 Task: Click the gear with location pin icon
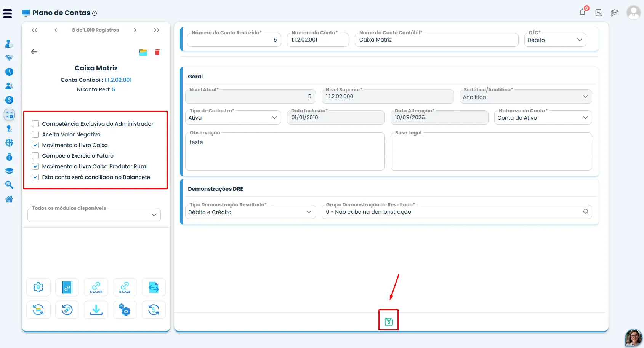[x=38, y=287]
